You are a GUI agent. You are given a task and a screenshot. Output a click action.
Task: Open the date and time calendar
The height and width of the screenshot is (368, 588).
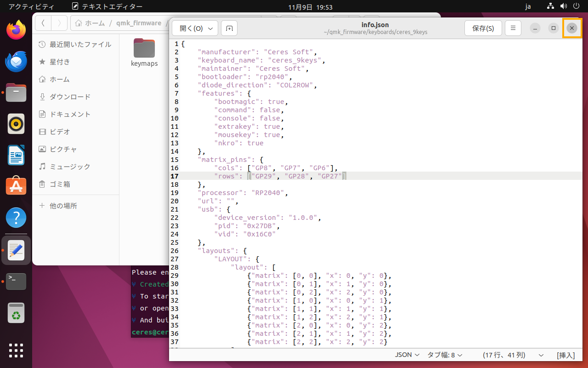[x=310, y=7]
